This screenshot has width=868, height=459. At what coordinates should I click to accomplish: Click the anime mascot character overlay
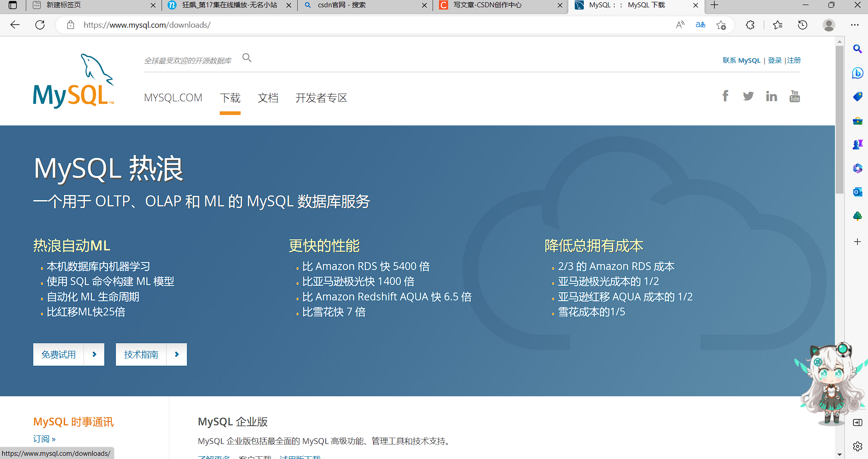tap(832, 384)
